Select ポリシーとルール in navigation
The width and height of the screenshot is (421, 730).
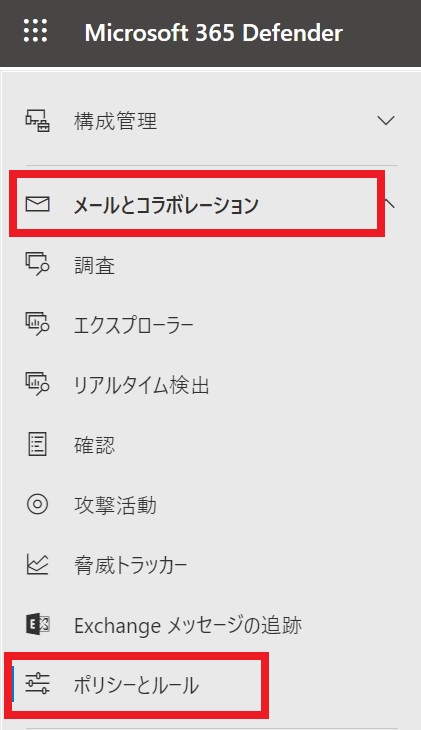coord(136,685)
